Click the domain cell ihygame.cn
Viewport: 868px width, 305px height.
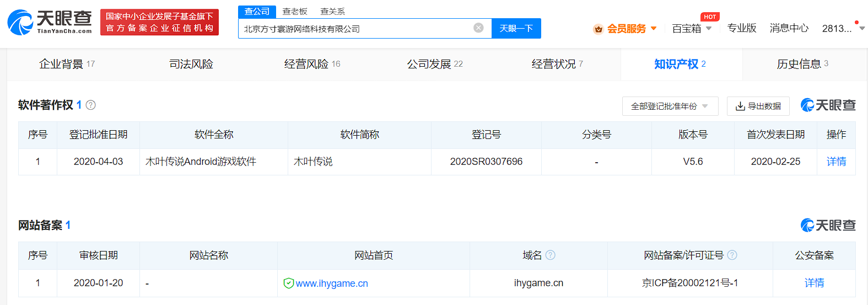[x=538, y=283]
